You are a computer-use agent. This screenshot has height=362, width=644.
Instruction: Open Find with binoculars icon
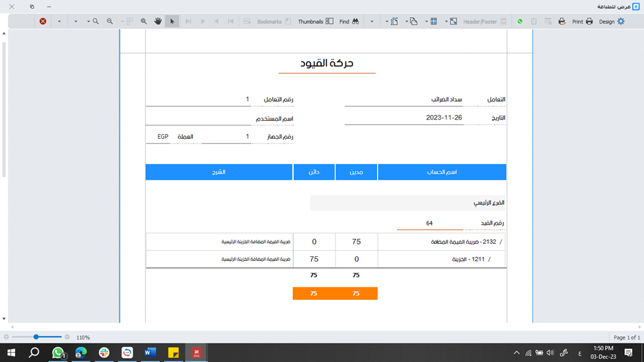(x=349, y=21)
